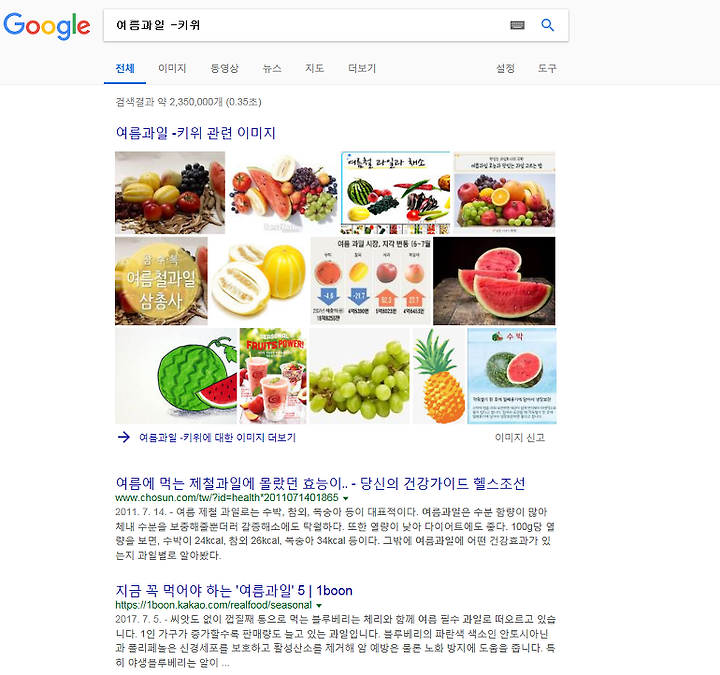This screenshot has height=675, width=720.
Task: Expand dropdown arrow next to chosun.com URL
Action: [x=346, y=498]
